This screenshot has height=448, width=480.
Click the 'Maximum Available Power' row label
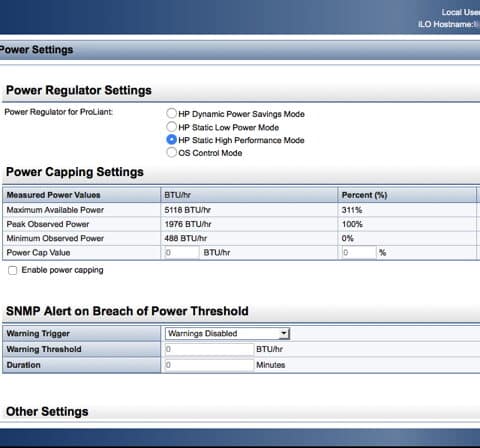[55, 210]
